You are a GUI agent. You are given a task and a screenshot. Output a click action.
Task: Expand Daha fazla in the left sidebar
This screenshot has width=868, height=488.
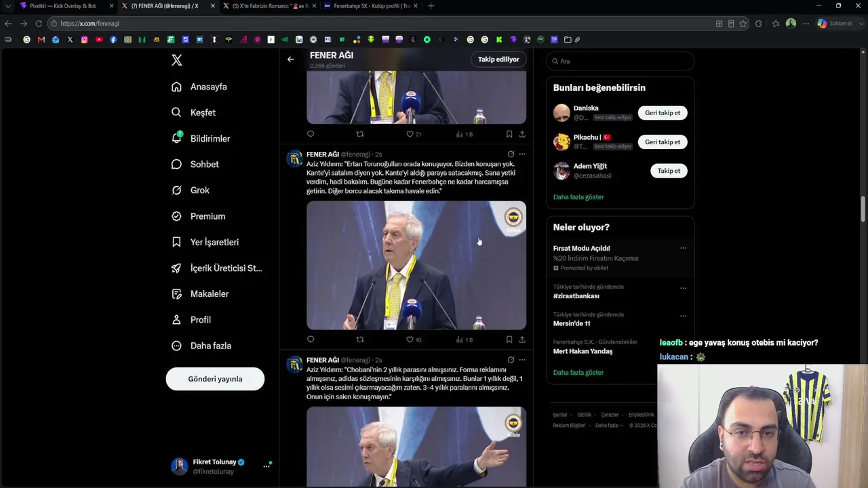pos(201,346)
